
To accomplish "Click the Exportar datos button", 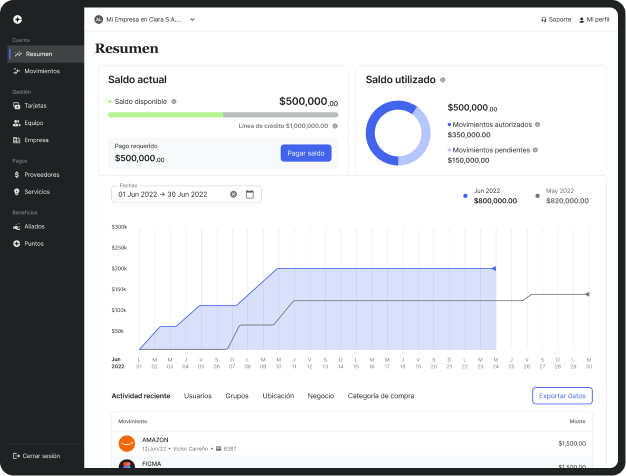I will click(x=562, y=396).
